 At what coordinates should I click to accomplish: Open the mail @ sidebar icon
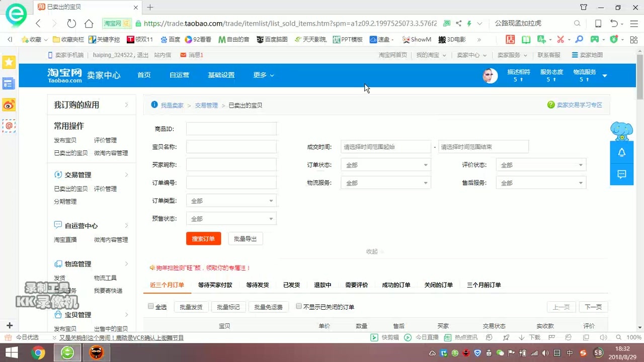[x=9, y=126]
